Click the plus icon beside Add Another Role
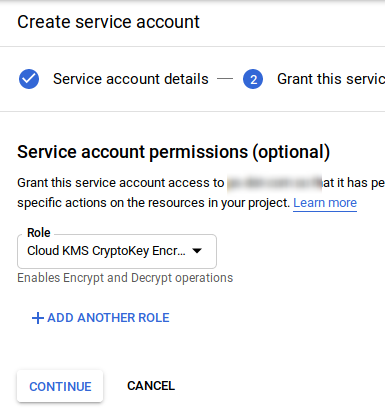 click(38, 318)
